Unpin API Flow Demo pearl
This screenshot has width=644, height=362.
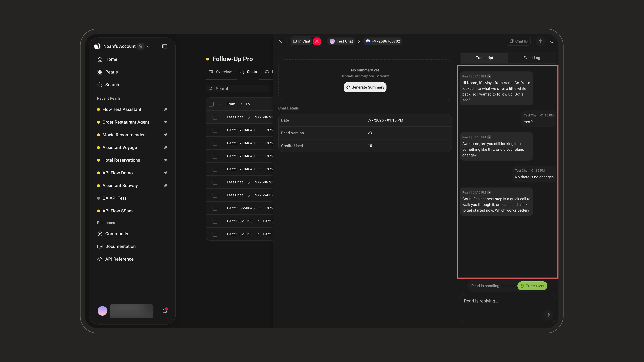tap(166, 173)
